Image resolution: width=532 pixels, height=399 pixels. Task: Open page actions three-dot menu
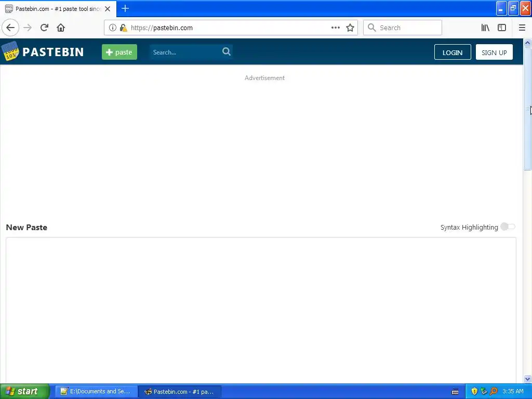pos(336,28)
